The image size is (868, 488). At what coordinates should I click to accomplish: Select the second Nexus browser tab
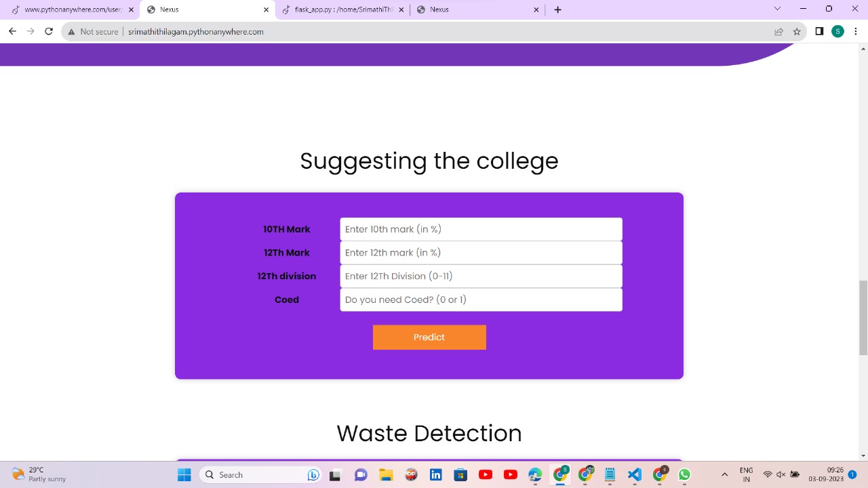[439, 9]
